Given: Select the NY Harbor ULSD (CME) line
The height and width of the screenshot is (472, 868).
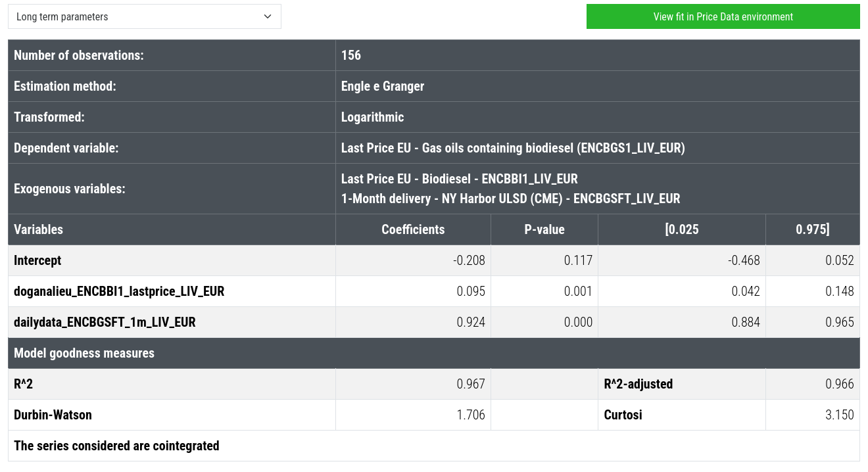Looking at the screenshot, I should 510,199.
